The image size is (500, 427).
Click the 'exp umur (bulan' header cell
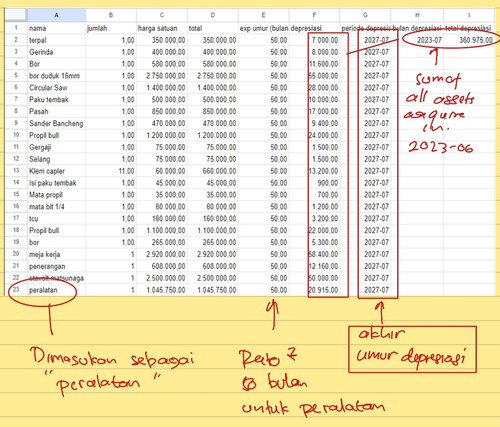pos(264,28)
